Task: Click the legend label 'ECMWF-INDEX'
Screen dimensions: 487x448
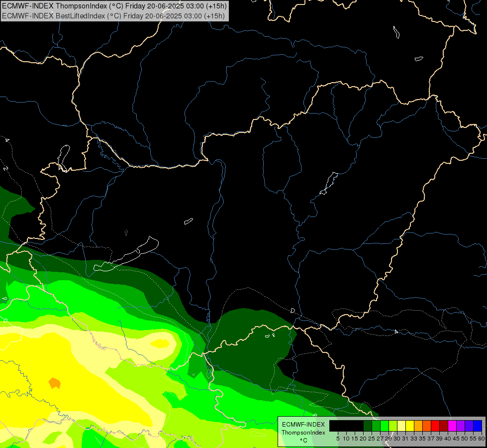Action: click(303, 425)
